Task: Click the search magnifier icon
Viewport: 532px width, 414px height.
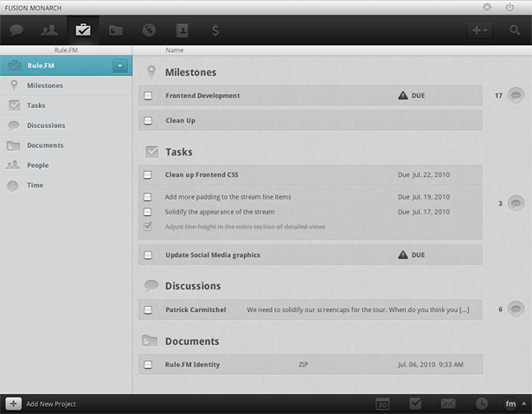Action: coord(515,30)
